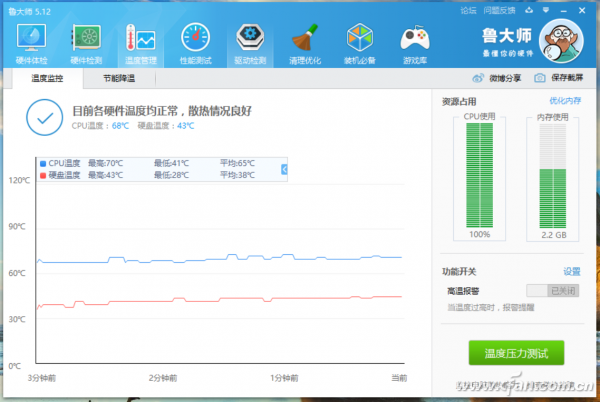The image size is (600, 402).
Task: Open 游戏库 gamepad icon
Action: click(415, 38)
